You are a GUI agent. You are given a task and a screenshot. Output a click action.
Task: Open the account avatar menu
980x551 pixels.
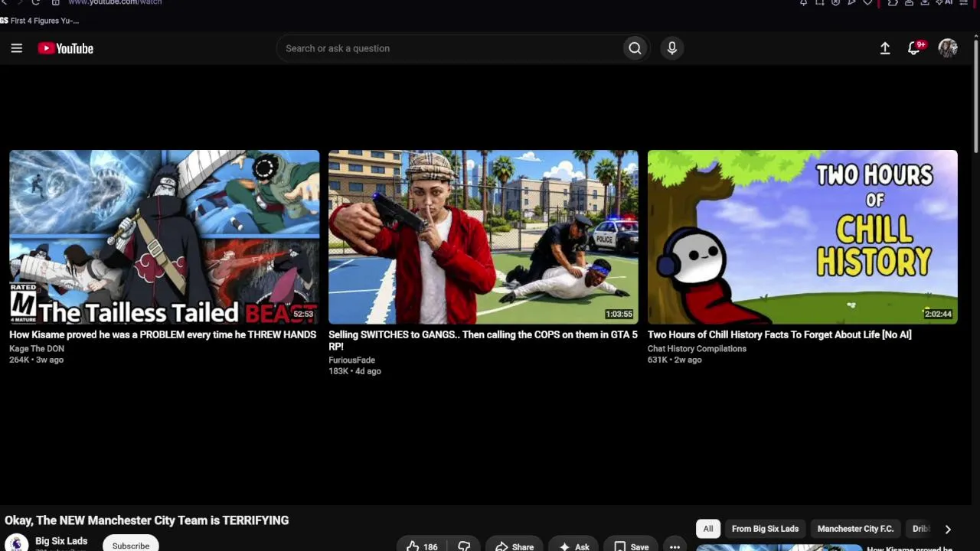point(948,48)
